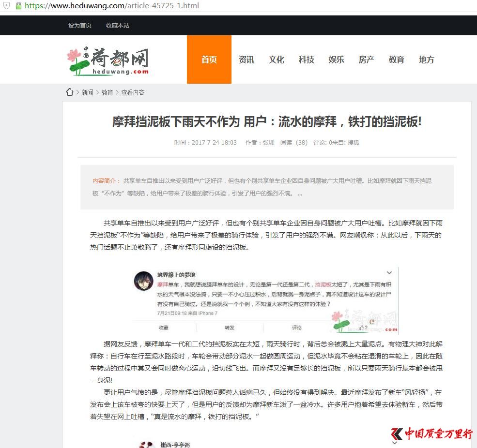Click the paragraph beginning 更让用户气愤的是
Image resolution: width=477 pixels, height=448 pixels.
tap(266, 404)
